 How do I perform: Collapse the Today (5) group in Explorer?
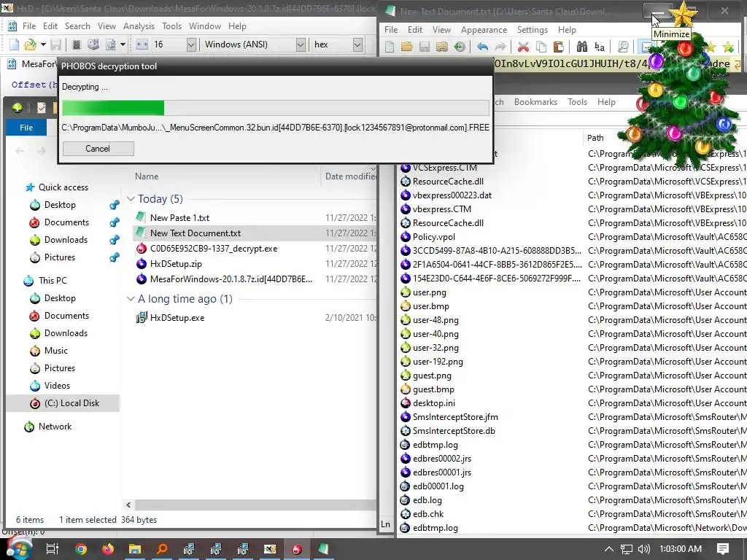click(x=131, y=199)
